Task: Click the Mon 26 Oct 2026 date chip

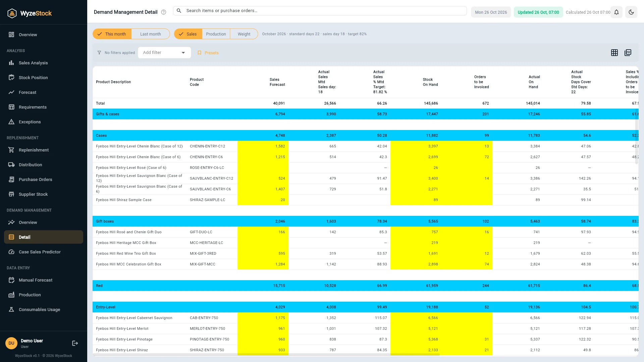Action: pyautogui.click(x=491, y=12)
